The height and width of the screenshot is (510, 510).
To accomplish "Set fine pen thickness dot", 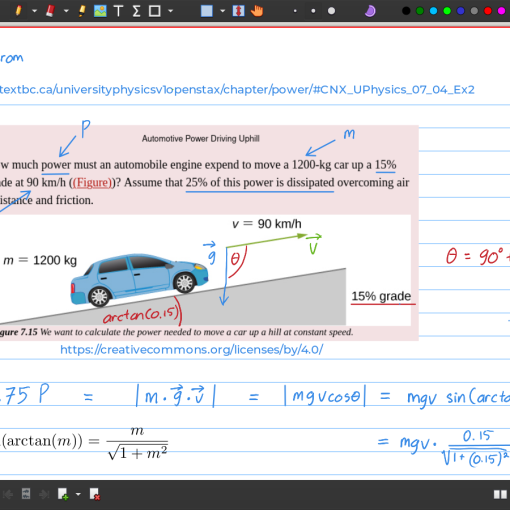I will pos(295,11).
